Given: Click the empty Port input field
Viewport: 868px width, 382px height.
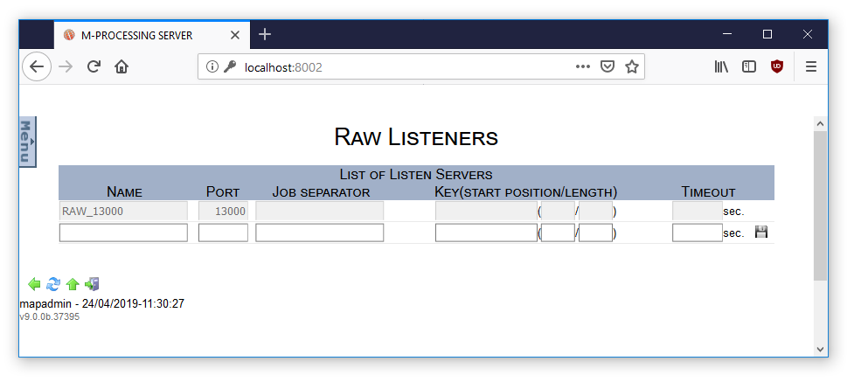Looking at the screenshot, I should 223,233.
